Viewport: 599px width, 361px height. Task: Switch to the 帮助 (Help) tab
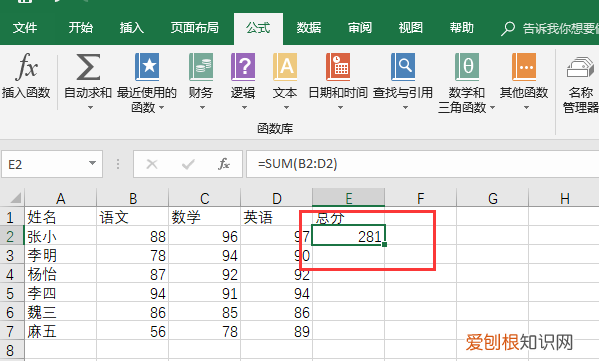(461, 28)
